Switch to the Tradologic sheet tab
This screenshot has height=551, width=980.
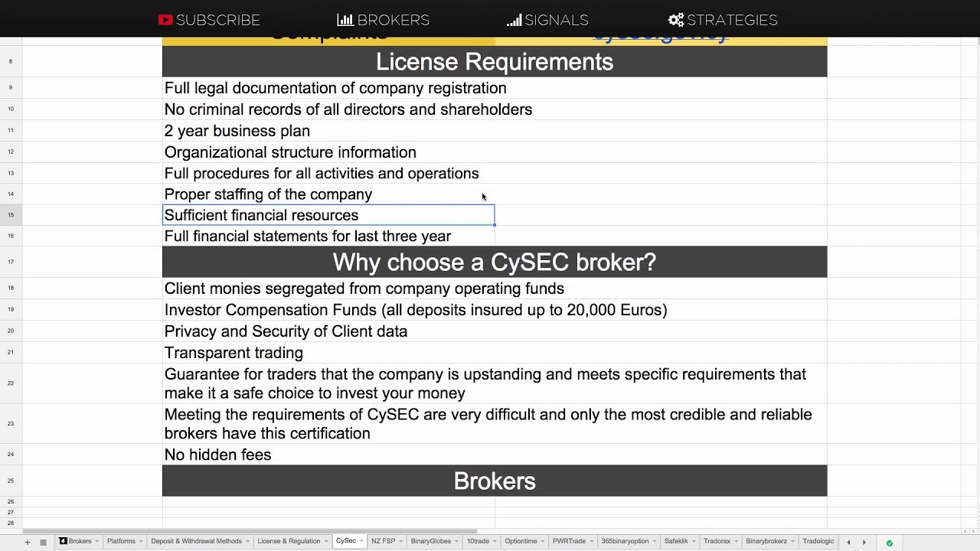818,541
